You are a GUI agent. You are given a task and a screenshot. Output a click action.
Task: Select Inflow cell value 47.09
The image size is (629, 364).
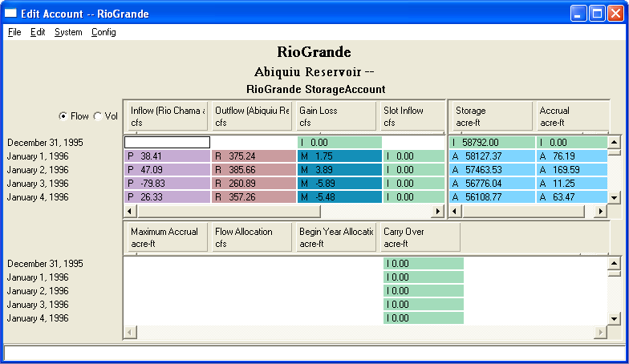167,170
